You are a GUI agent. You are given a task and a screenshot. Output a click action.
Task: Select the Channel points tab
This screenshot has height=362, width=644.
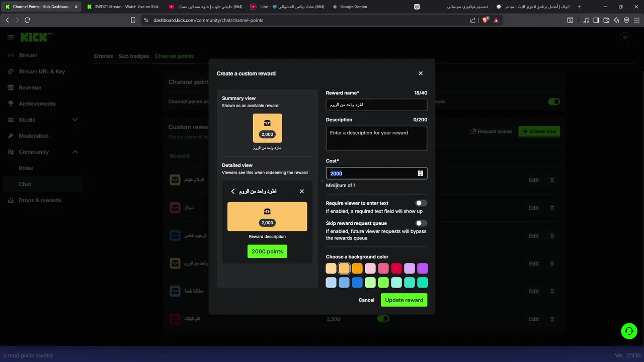pos(174,56)
